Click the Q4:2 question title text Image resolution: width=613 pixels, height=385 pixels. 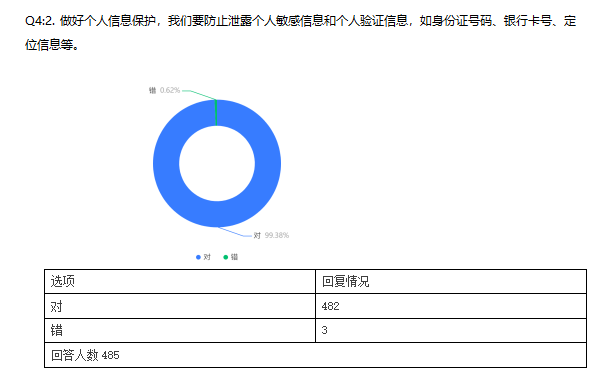[300, 21]
